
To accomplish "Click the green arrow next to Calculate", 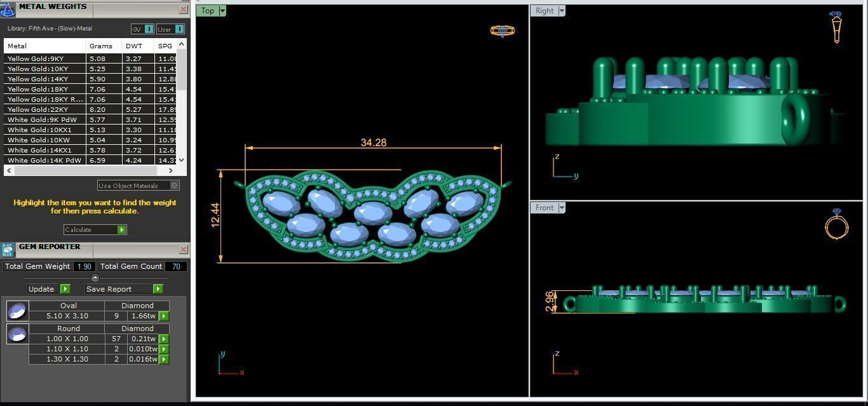I will 121,229.
